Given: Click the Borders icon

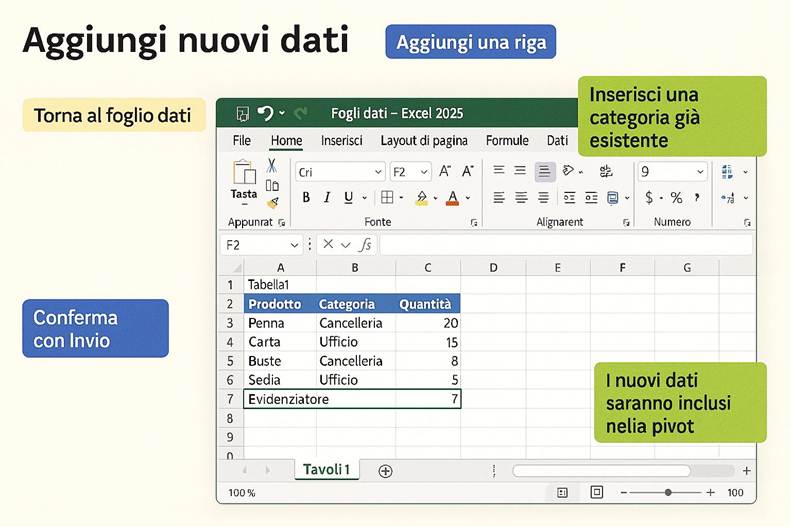Looking at the screenshot, I should click(387, 197).
